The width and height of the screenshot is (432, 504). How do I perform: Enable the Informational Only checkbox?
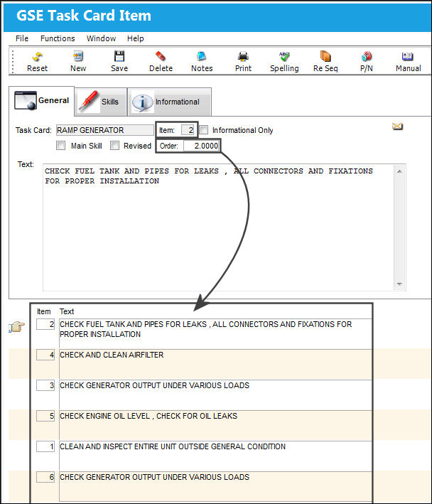coord(204,130)
